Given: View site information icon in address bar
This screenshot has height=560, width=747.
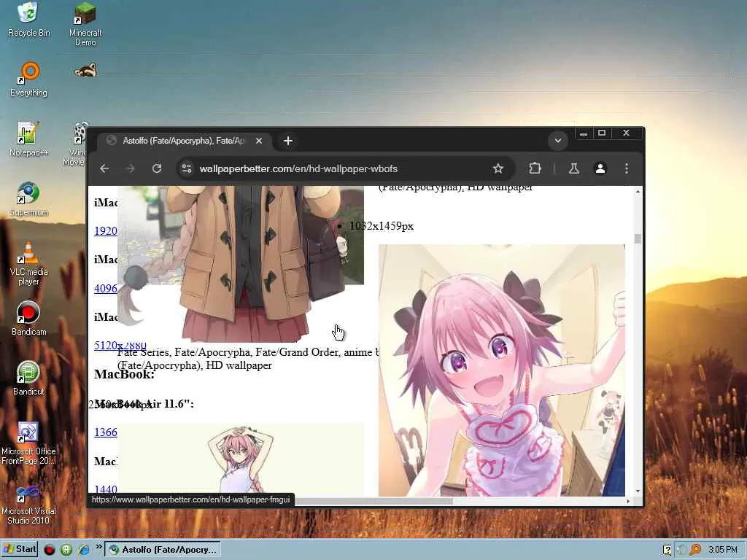Looking at the screenshot, I should pyautogui.click(x=187, y=168).
